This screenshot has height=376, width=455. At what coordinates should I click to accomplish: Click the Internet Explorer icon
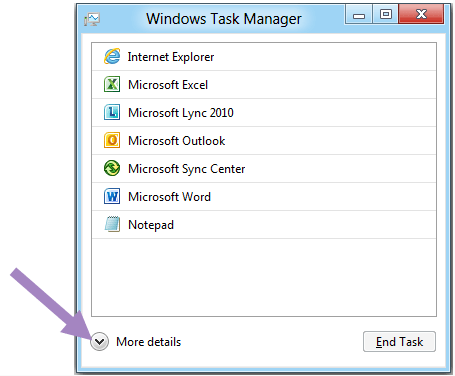[x=112, y=56]
